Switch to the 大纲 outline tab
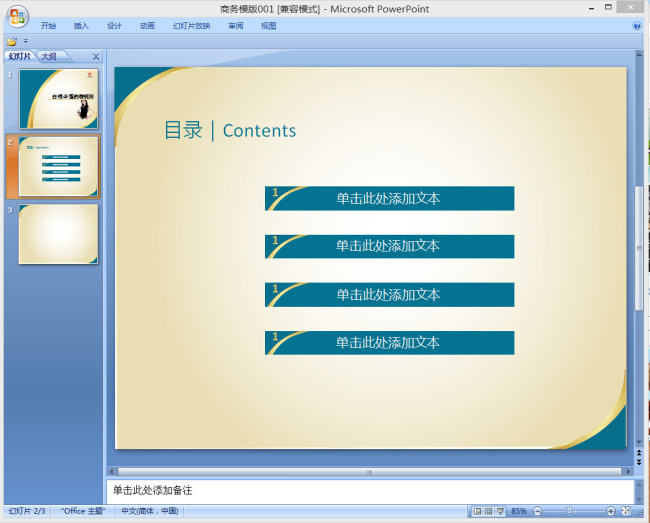The image size is (650, 523). pyautogui.click(x=49, y=56)
